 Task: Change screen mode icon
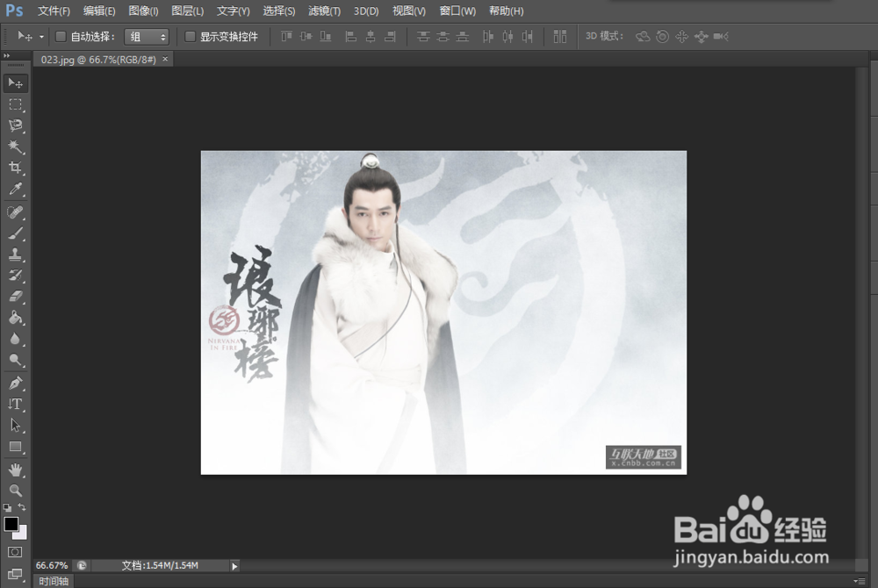pos(15,574)
